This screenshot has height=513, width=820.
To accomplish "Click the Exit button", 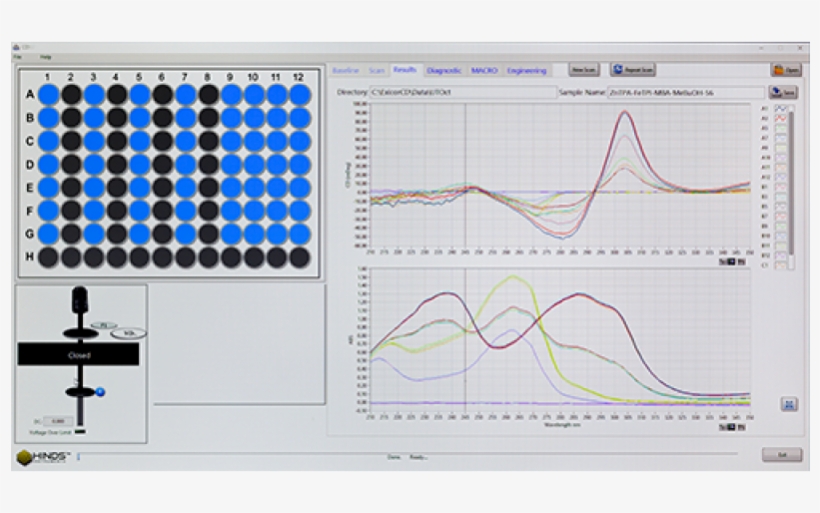I will (x=781, y=455).
